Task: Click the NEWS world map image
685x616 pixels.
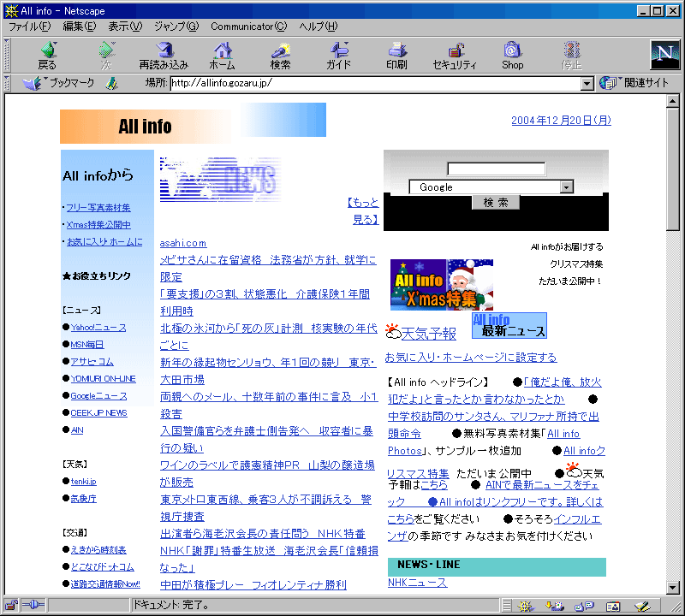Action: click(x=221, y=180)
